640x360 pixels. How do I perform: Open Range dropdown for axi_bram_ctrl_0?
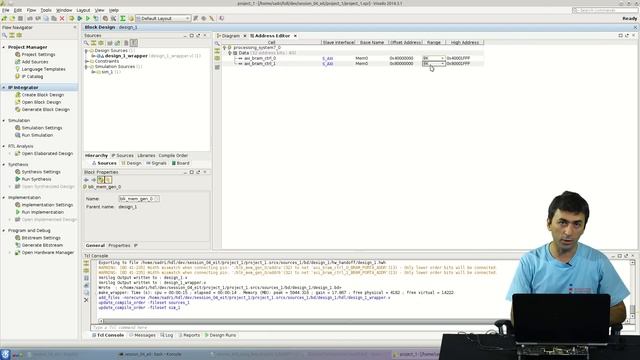(x=433, y=58)
